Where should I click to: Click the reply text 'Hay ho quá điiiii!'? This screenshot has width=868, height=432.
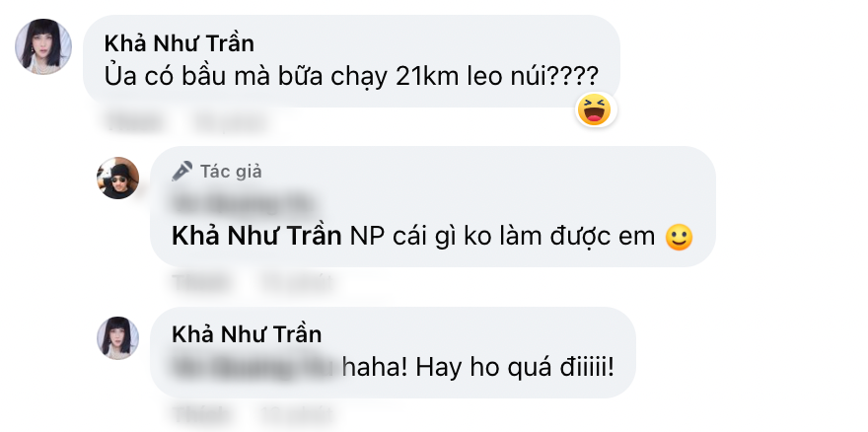point(515,368)
